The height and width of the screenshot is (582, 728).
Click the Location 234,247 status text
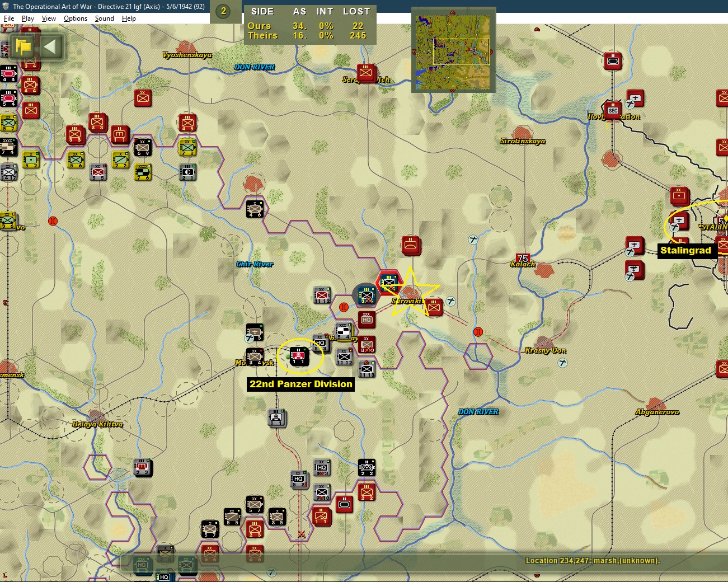[593, 560]
